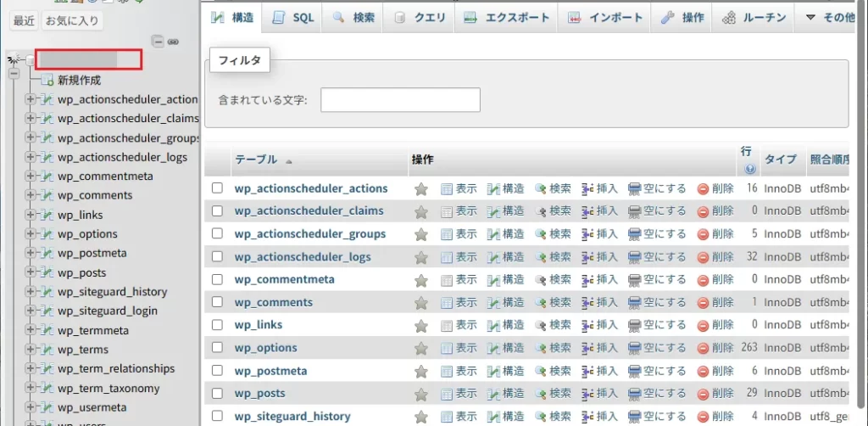Click search icon in wp_actionscheduler_logs row
The height and width of the screenshot is (426, 868).
540,257
